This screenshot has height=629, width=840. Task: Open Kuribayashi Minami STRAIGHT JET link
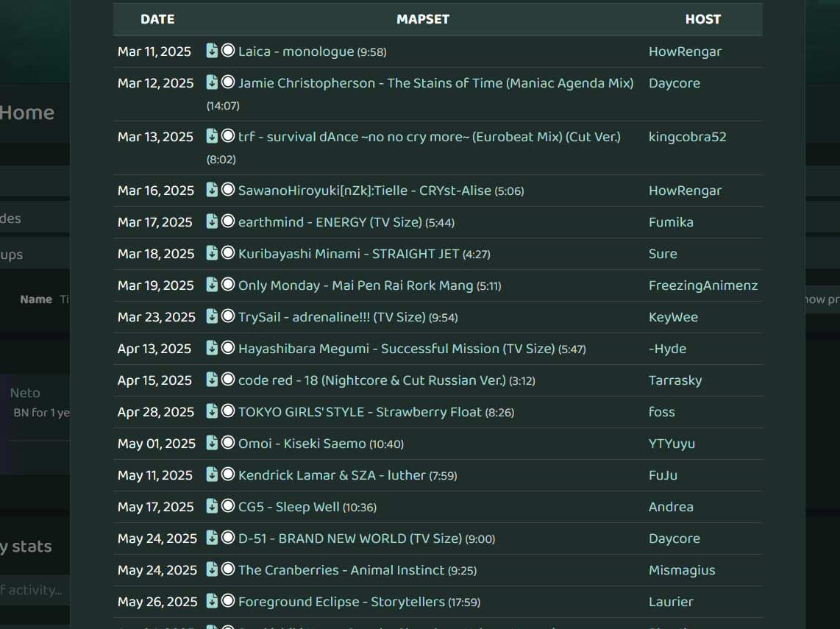tap(349, 253)
